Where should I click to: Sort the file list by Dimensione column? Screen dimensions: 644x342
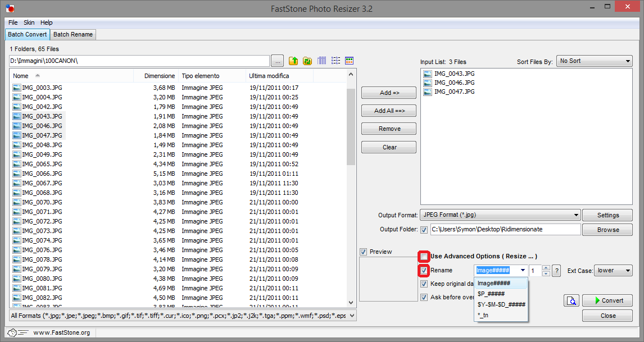(x=156, y=76)
